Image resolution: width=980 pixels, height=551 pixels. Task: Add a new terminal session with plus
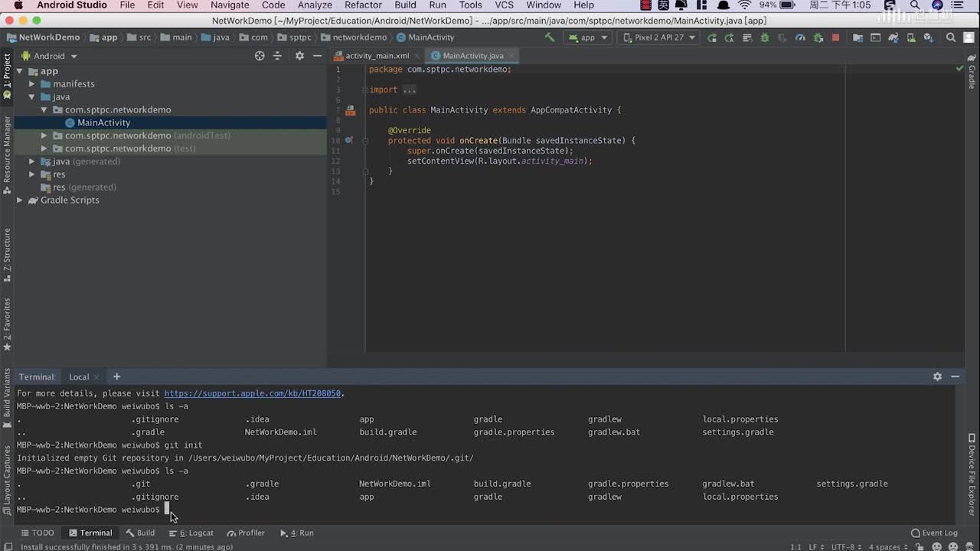(x=116, y=377)
